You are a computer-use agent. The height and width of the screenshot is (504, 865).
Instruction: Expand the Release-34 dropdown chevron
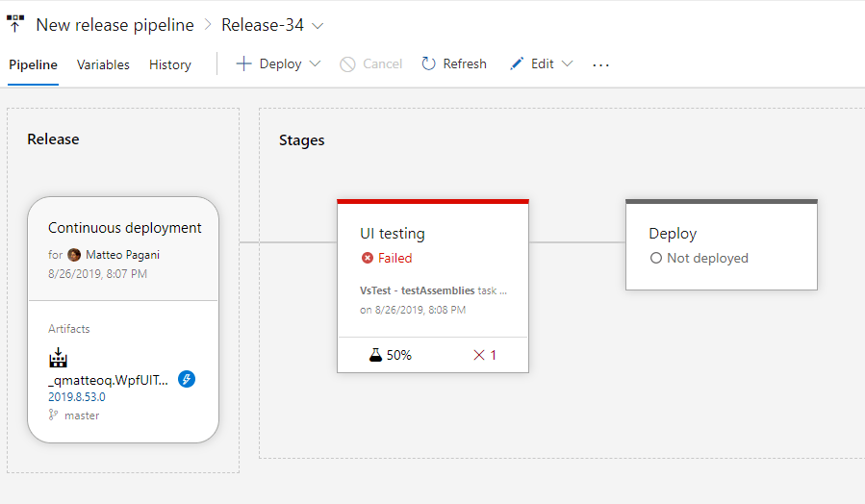(x=318, y=25)
